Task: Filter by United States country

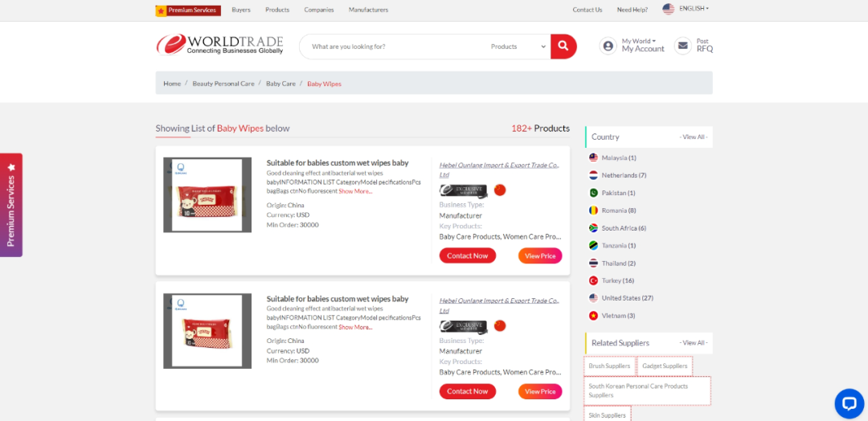Action: coord(626,298)
